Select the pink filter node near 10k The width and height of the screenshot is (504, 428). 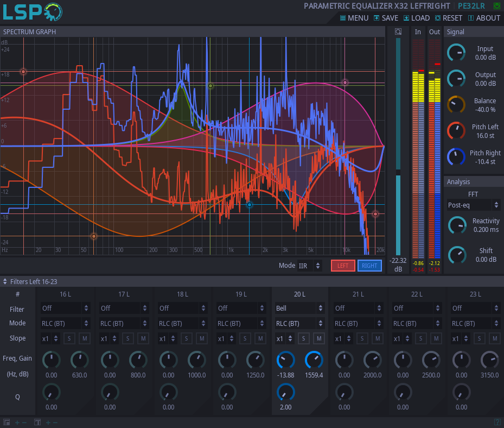pyautogui.click(x=345, y=83)
